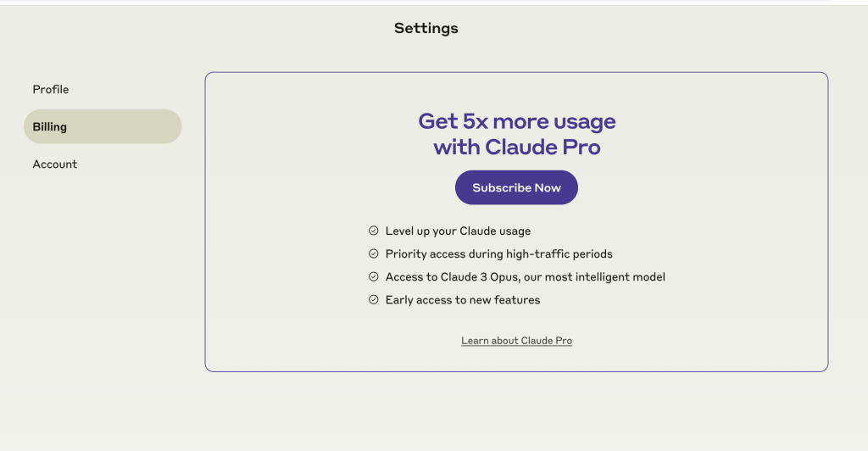
Task: Click the words 'Priority access' in the feature list
Action: click(421, 253)
